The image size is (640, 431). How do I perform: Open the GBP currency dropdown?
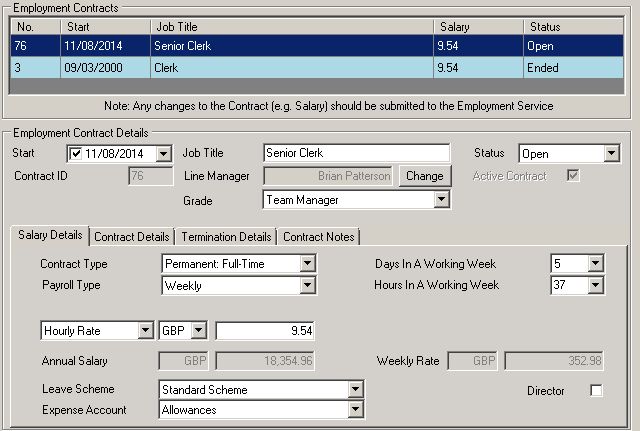tap(198, 330)
